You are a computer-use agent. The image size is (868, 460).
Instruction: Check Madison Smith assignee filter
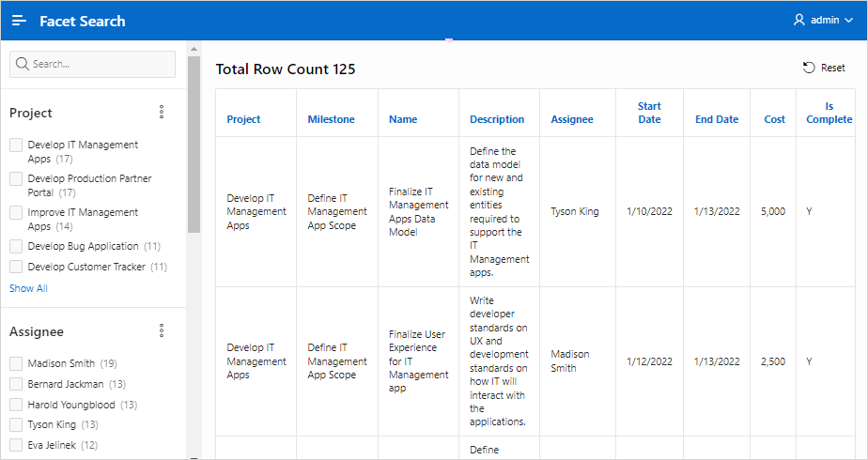pyautogui.click(x=16, y=363)
